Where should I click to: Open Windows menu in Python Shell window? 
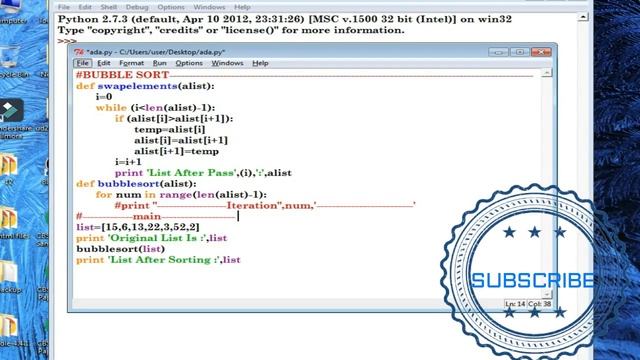click(x=209, y=7)
